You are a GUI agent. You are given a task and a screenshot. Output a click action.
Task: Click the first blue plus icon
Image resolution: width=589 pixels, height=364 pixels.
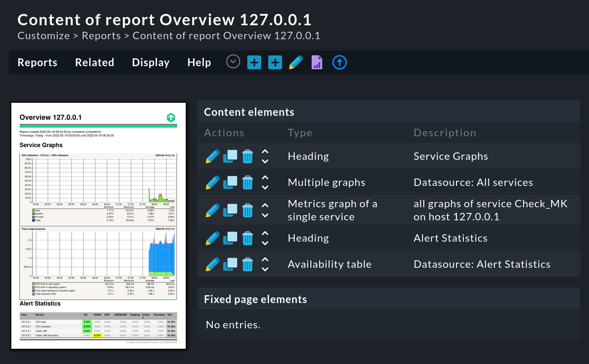pyautogui.click(x=254, y=62)
